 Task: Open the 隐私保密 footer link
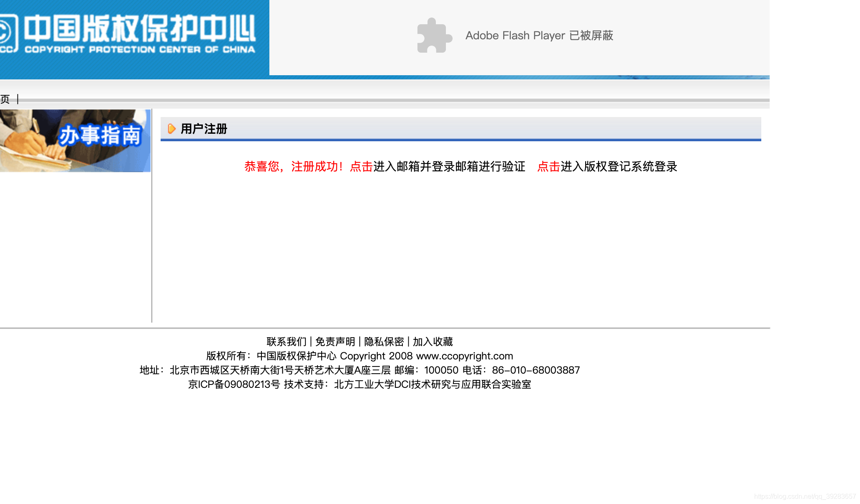(384, 342)
